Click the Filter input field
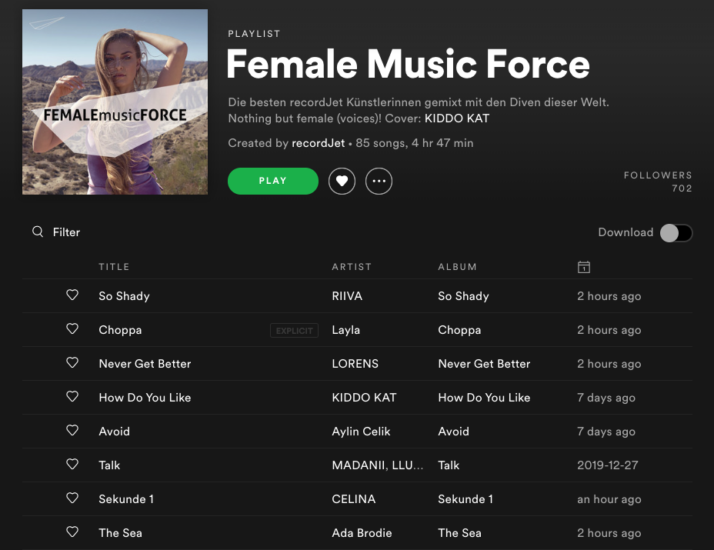Image resolution: width=714 pixels, height=550 pixels. (66, 232)
